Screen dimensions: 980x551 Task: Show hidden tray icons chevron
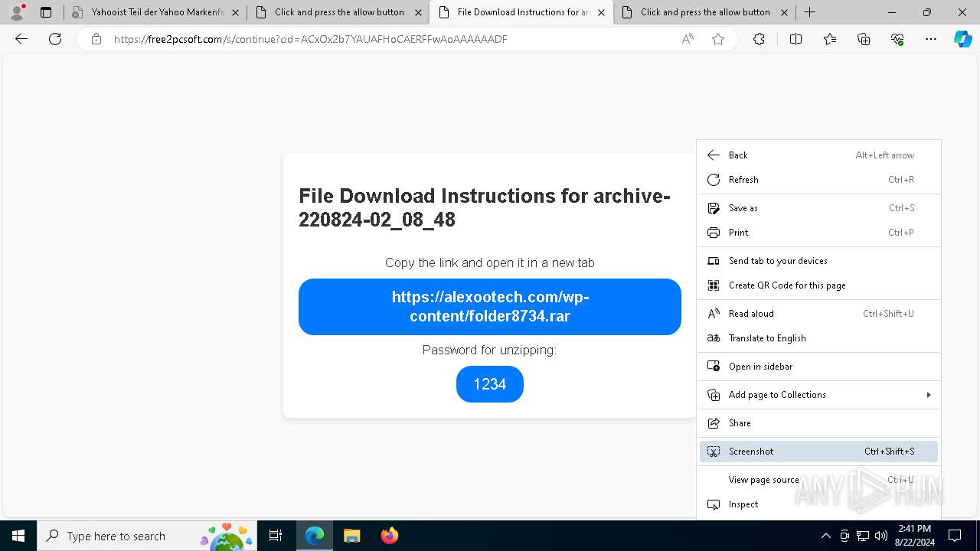[x=826, y=536]
